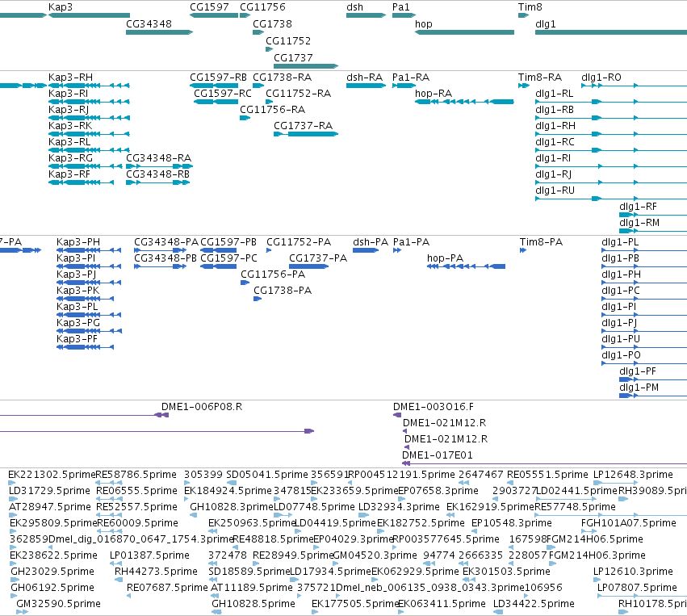Select the CG1737 gene bar
The height and width of the screenshot is (616, 687).
tap(306, 66)
